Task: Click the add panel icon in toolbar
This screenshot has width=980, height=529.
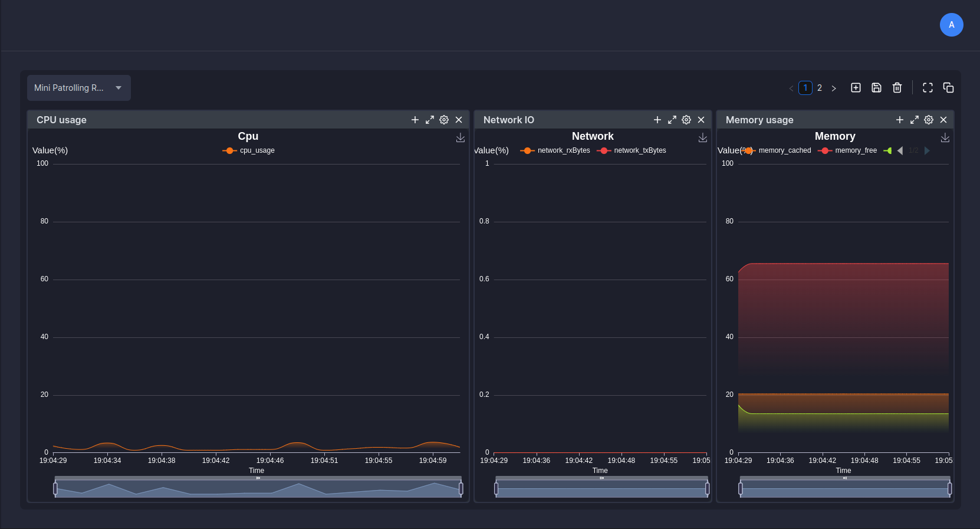Action: point(856,88)
